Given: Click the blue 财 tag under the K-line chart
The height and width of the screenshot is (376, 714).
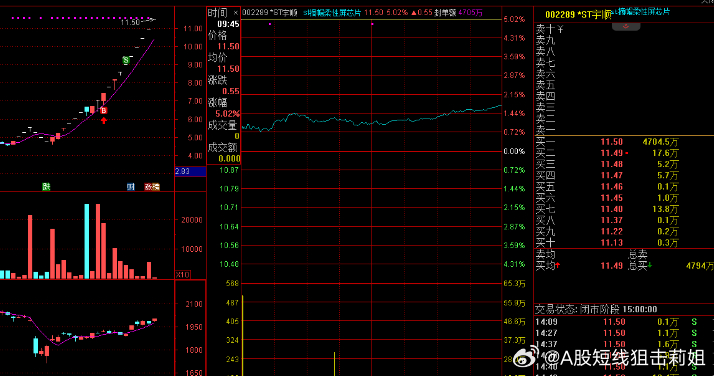Looking at the screenshot, I should [x=131, y=187].
